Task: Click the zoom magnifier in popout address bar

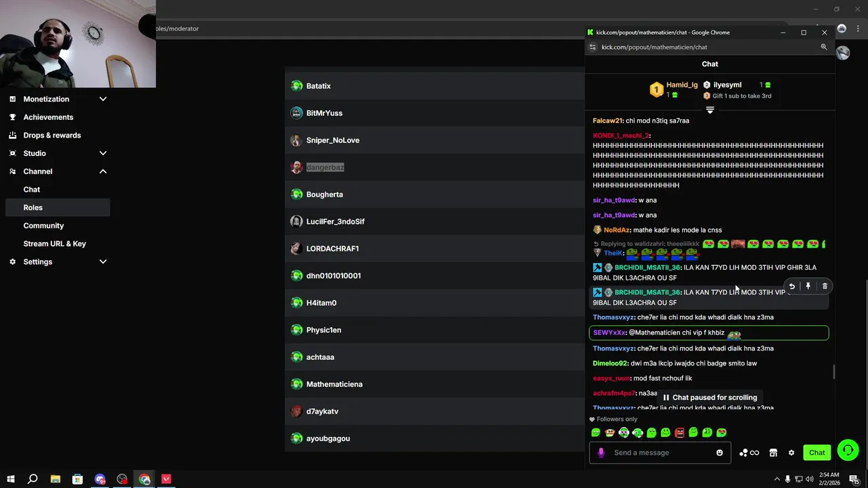Action: point(824,47)
